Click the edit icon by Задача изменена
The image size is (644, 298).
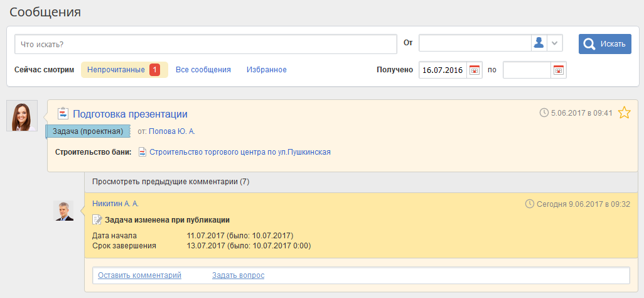pos(97,220)
